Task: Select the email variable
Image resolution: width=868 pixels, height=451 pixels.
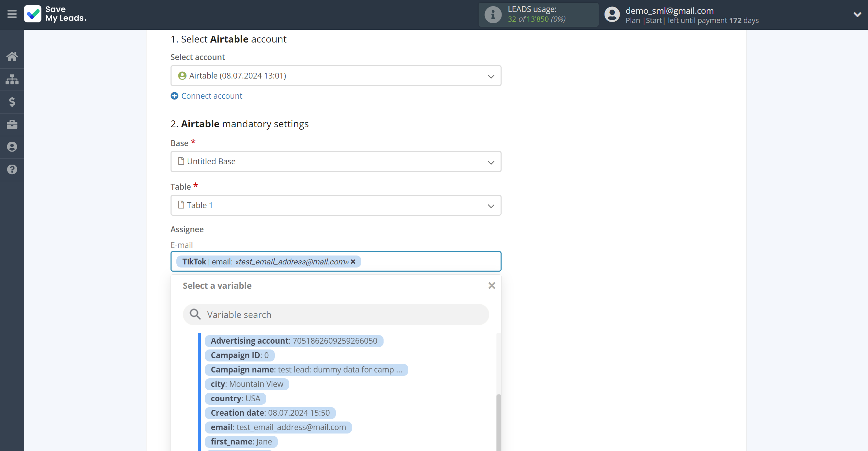Action: coord(278,427)
